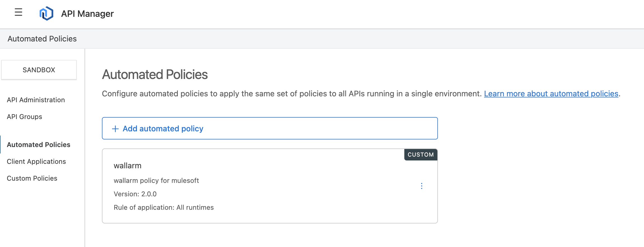Image resolution: width=644 pixels, height=247 pixels.
Task: Click the large Automated Policies page heading
Action: (155, 74)
